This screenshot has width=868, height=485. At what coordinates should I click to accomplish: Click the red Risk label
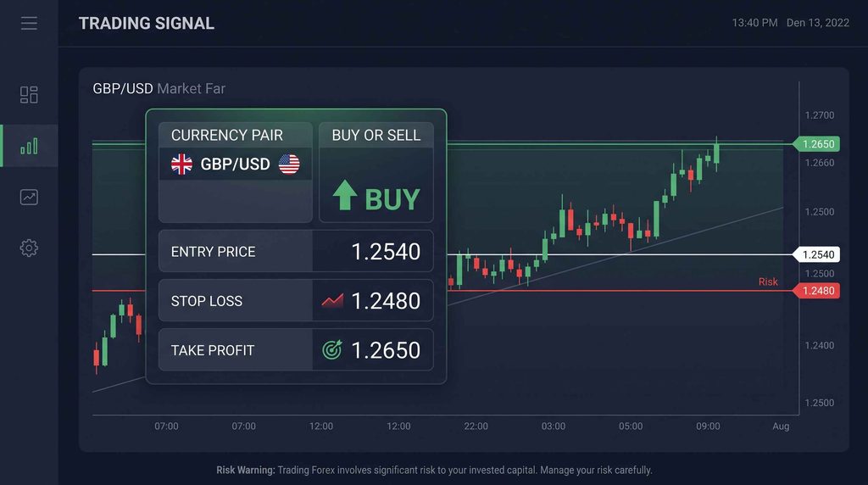[x=768, y=282]
